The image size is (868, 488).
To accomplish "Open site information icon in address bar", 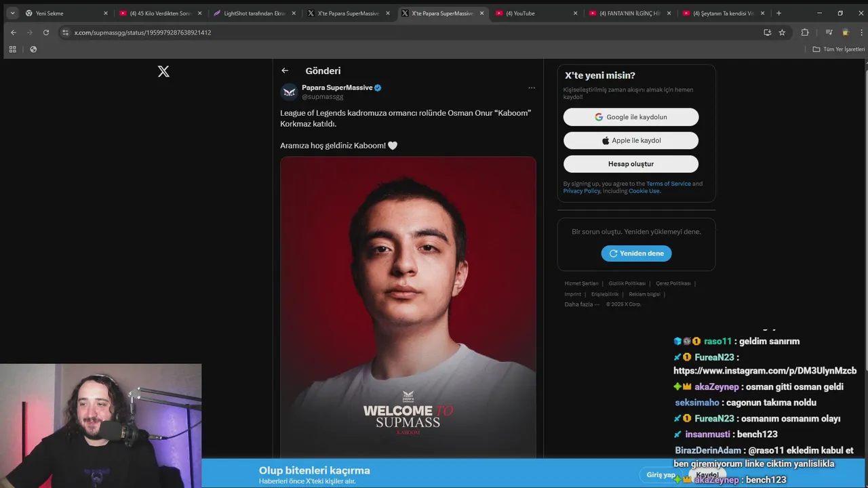I will (65, 32).
